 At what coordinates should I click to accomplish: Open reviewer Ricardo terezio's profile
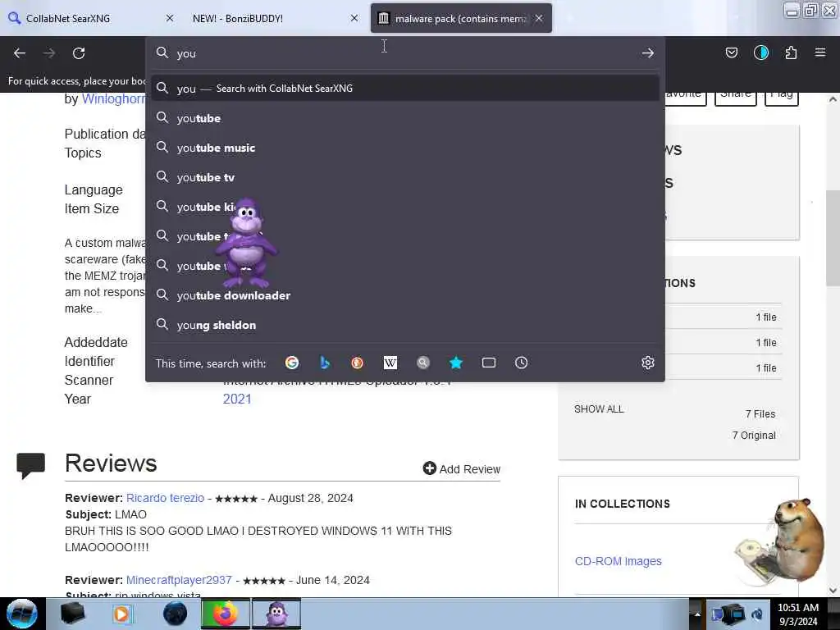point(165,498)
